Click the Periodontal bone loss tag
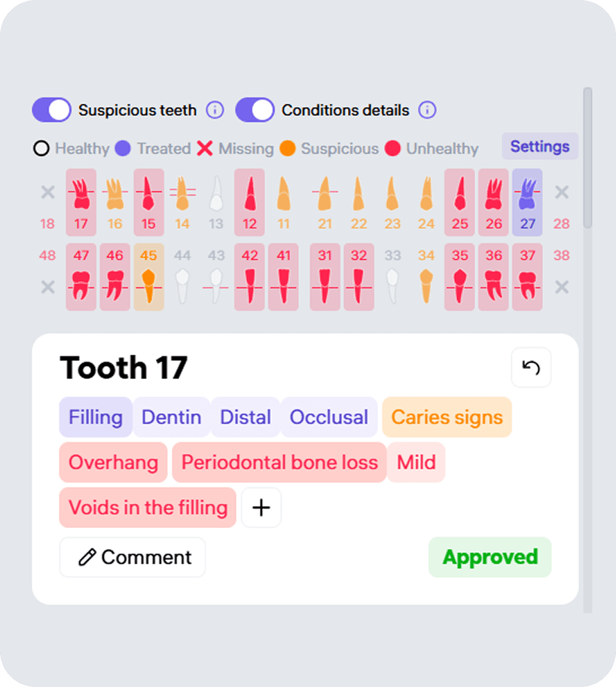 click(279, 463)
